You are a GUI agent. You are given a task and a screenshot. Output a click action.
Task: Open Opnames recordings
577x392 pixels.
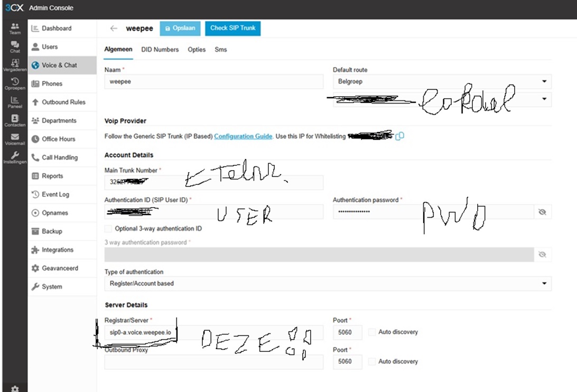(62, 213)
